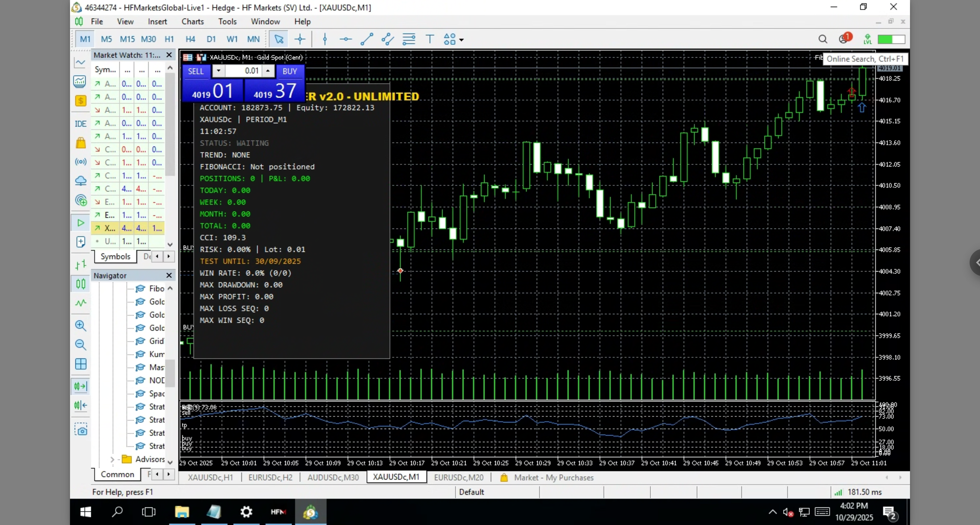This screenshot has width=980, height=525.
Task: Open the objects shapes dropdown arrow
Action: [462, 40]
